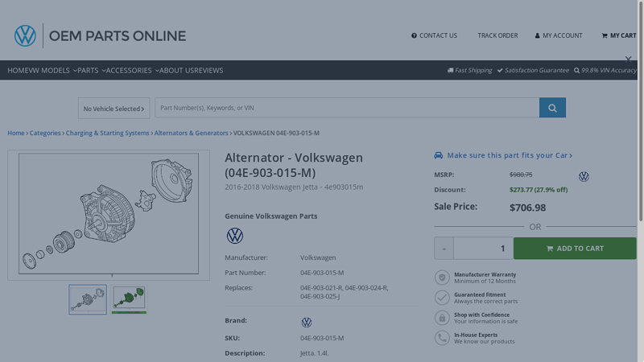Click the page vertical scrollbar
This screenshot has height=362, width=644.
[x=641, y=111]
